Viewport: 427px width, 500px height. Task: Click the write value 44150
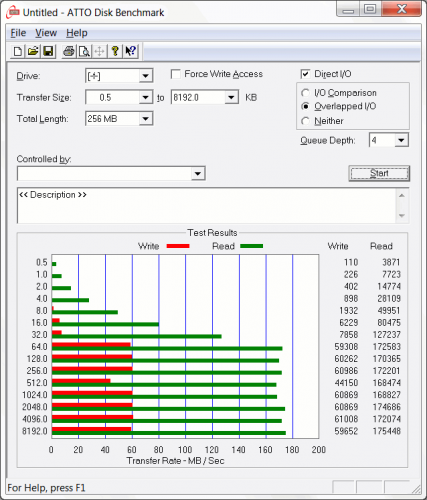pos(346,383)
